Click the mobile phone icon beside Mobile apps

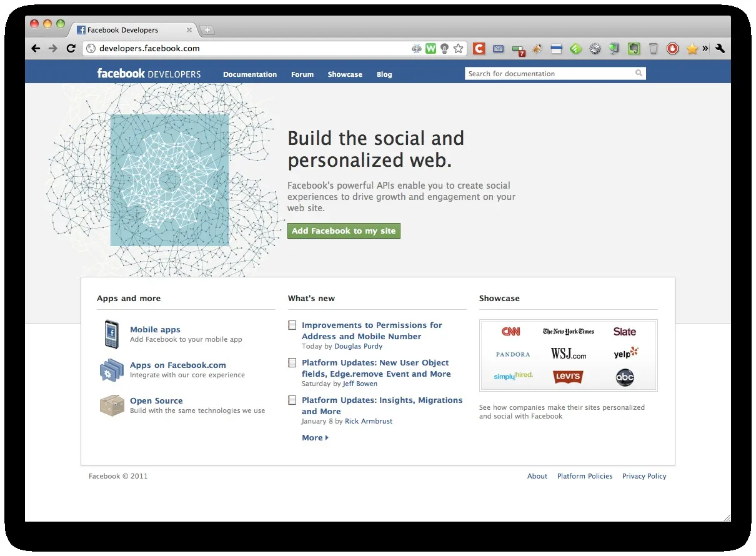pyautogui.click(x=111, y=334)
